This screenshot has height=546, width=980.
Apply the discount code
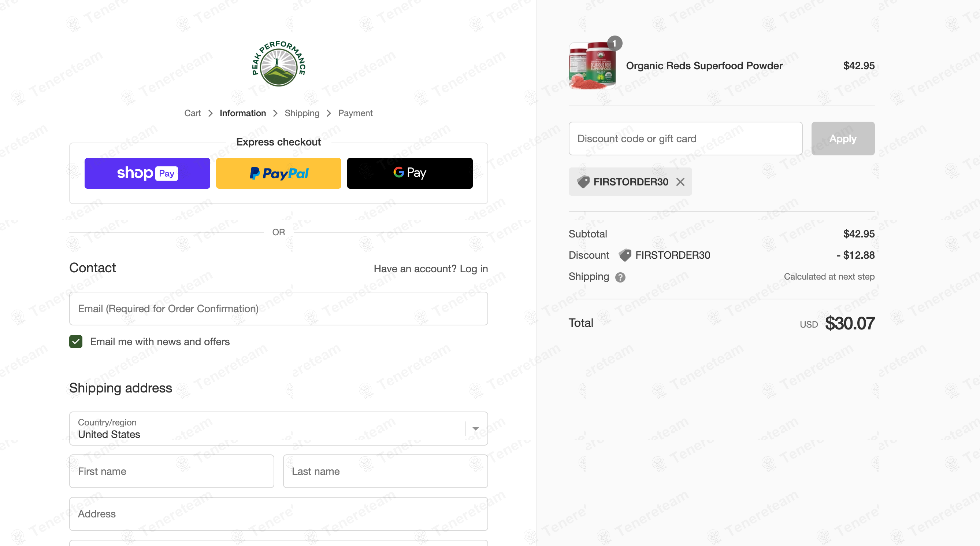(843, 139)
